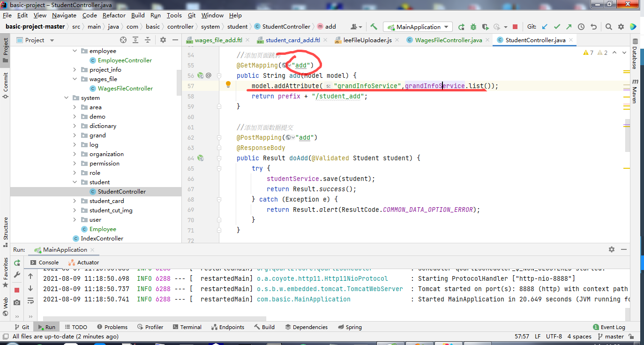Collapse the wages_file folder
644x345 pixels.
pyautogui.click(x=75, y=79)
